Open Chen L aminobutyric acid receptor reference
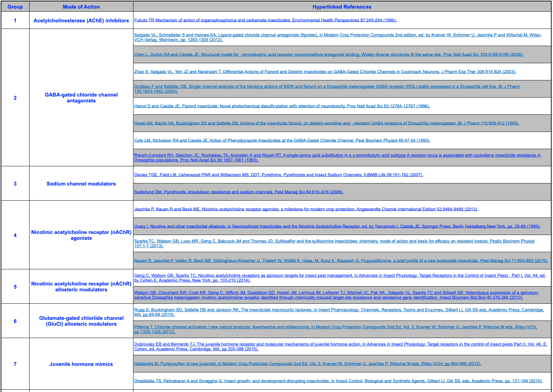The height and width of the screenshot is (392, 553). 328,55
